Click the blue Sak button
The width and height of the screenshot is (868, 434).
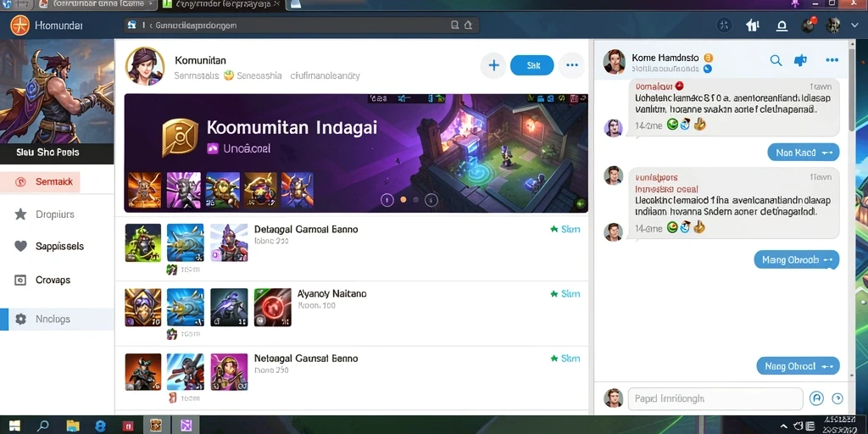click(x=532, y=65)
